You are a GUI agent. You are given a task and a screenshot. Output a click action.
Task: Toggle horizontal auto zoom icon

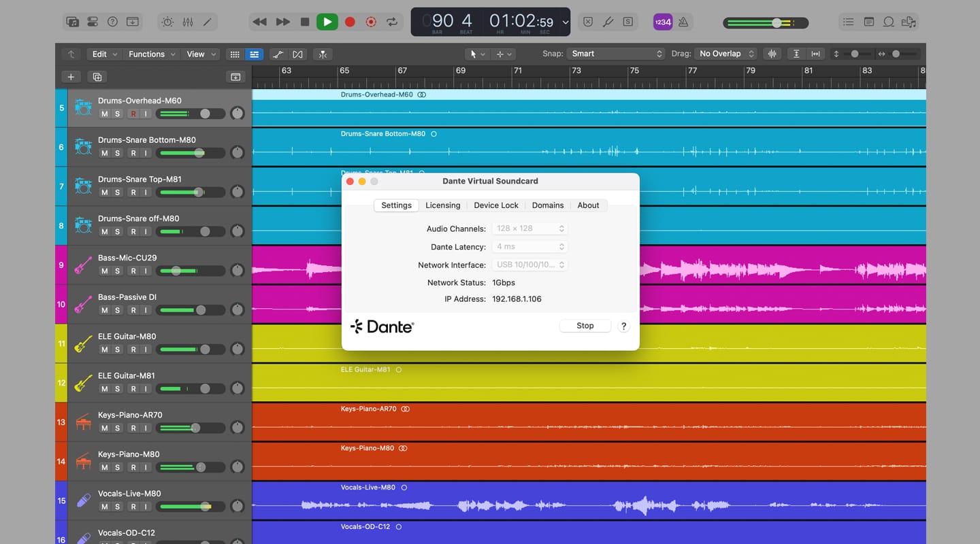click(x=815, y=54)
